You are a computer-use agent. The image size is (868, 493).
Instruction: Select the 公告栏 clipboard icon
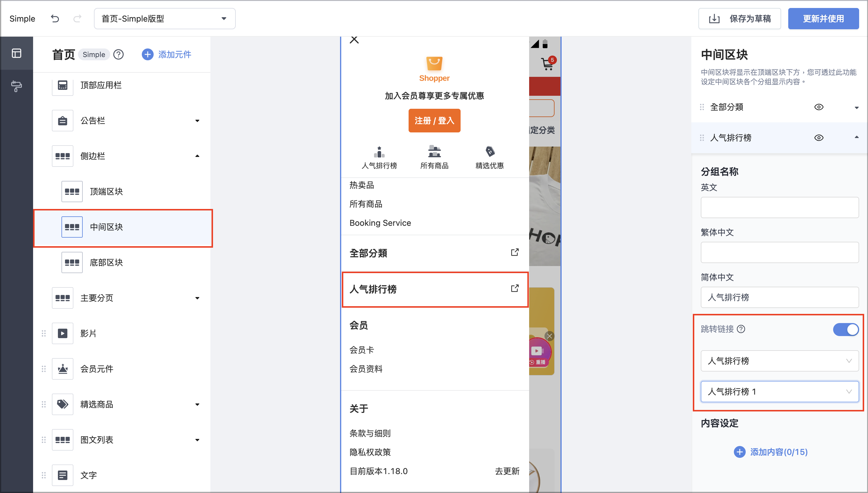pos(63,121)
